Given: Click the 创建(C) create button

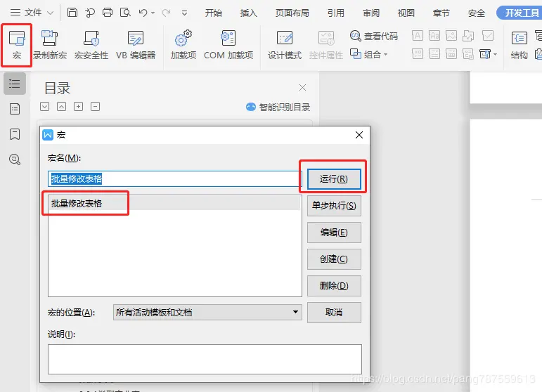Looking at the screenshot, I should click(334, 259).
